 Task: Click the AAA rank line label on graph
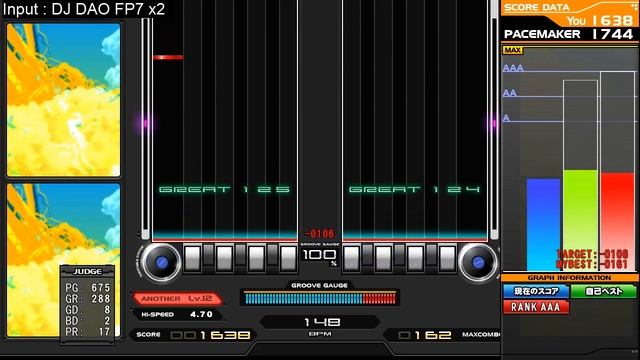tap(513, 68)
